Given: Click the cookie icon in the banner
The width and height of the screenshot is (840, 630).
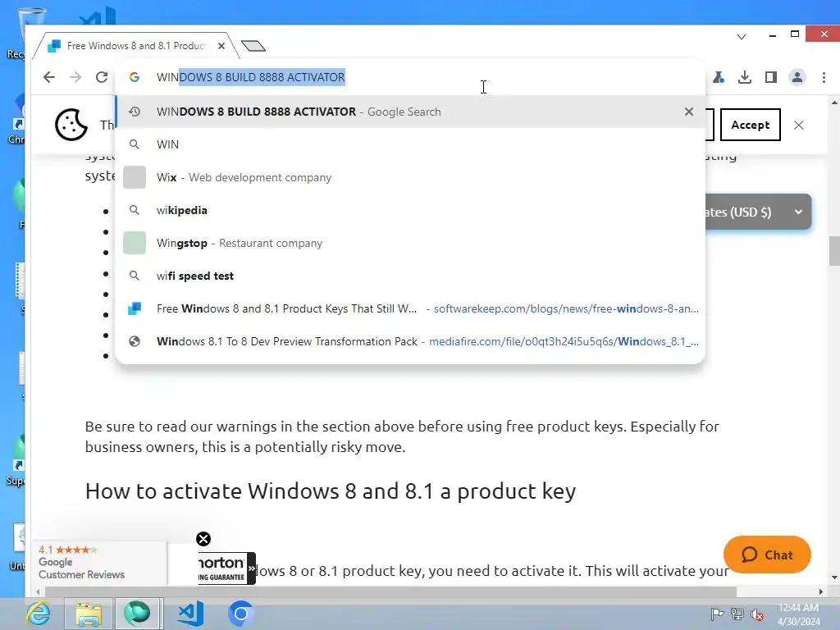Looking at the screenshot, I should coord(71,125).
